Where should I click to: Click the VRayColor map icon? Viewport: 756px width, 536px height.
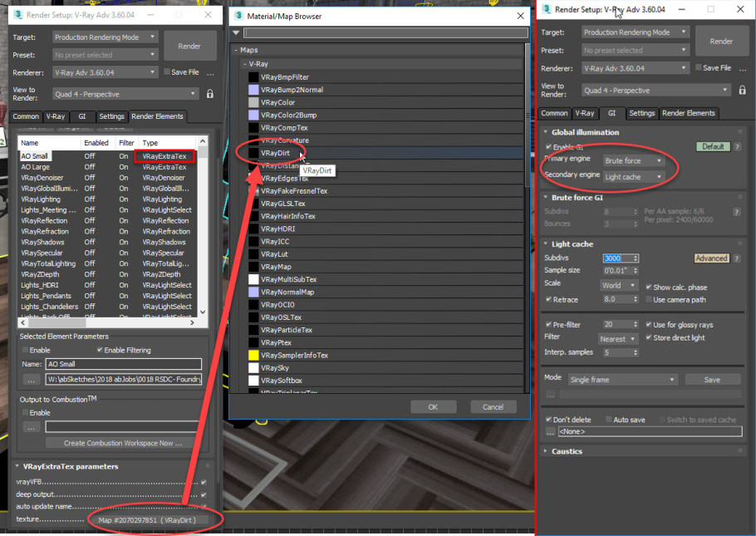click(253, 102)
